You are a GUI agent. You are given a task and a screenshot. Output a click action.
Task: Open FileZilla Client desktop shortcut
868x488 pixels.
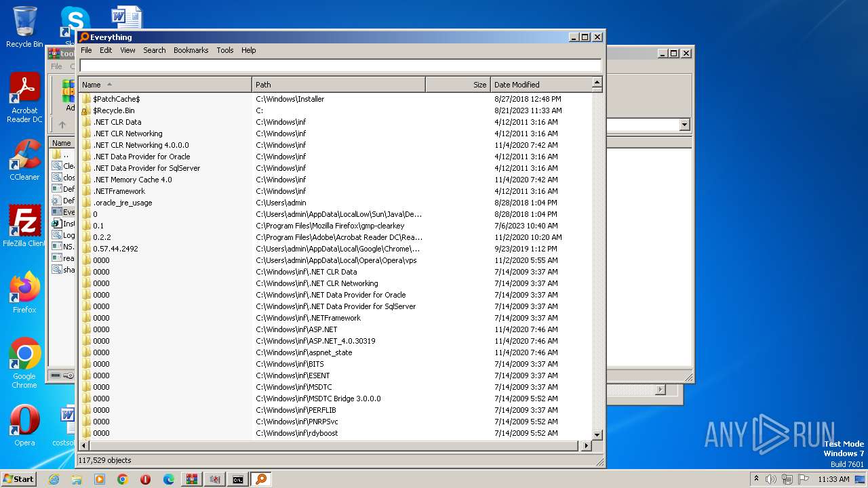tap(24, 226)
